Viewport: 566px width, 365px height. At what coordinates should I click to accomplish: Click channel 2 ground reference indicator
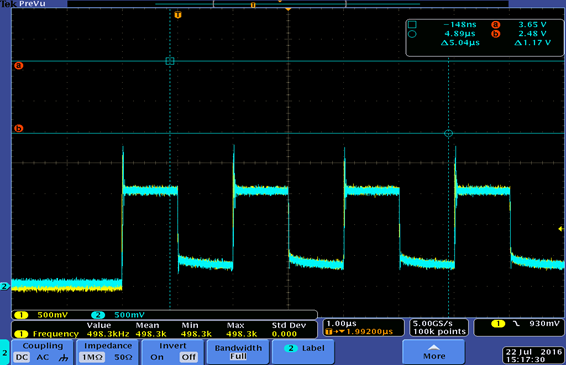tap(5, 286)
